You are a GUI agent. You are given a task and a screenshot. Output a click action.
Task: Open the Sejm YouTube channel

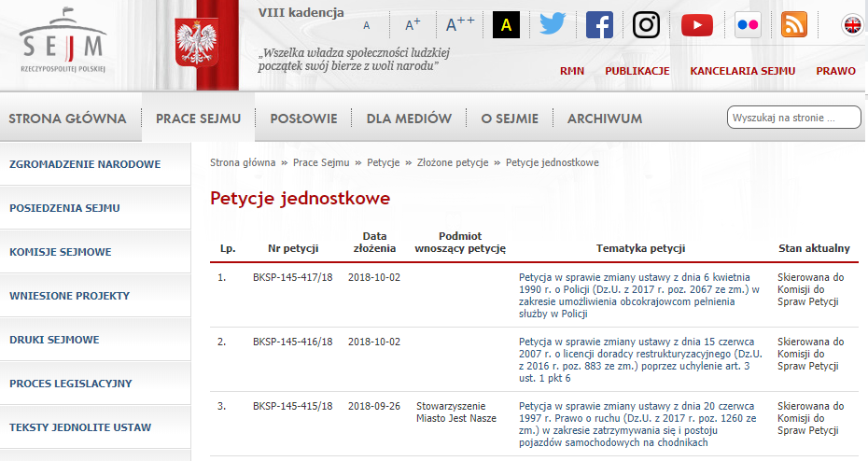(x=696, y=24)
